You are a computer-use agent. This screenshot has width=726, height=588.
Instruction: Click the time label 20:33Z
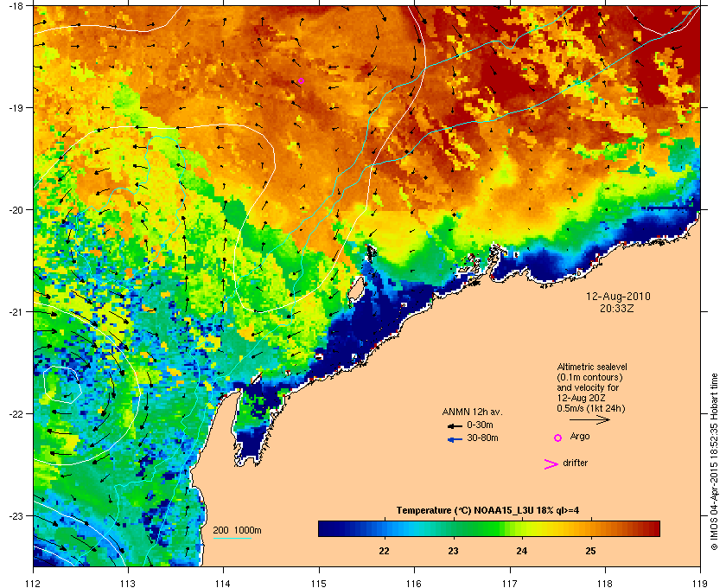[617, 308]
